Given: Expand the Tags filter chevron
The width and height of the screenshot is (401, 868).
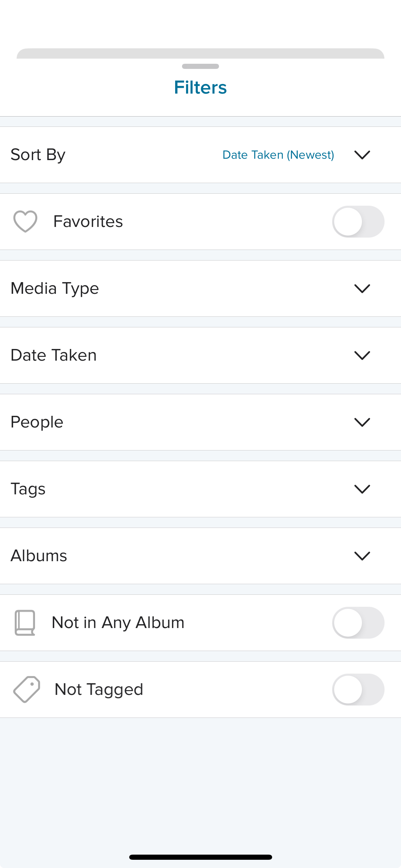Looking at the screenshot, I should [362, 489].
